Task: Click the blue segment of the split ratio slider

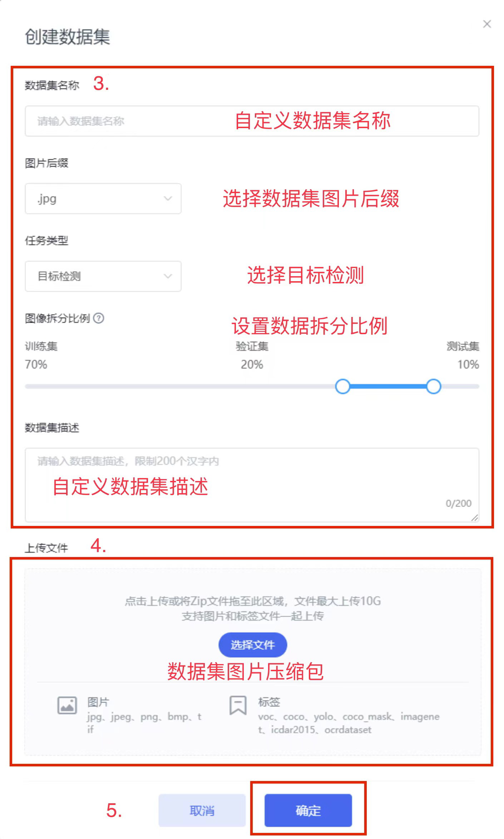Action: (x=388, y=386)
